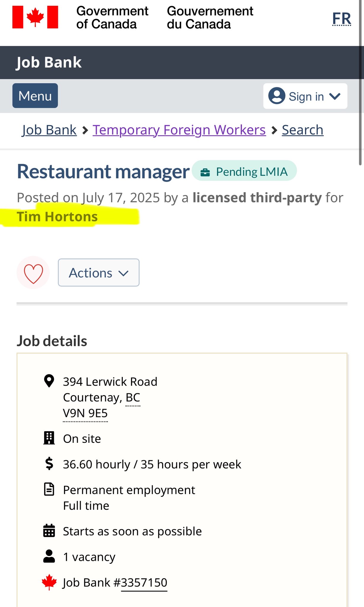Click the person vacancy icon
The height and width of the screenshot is (607, 364).
tap(49, 556)
